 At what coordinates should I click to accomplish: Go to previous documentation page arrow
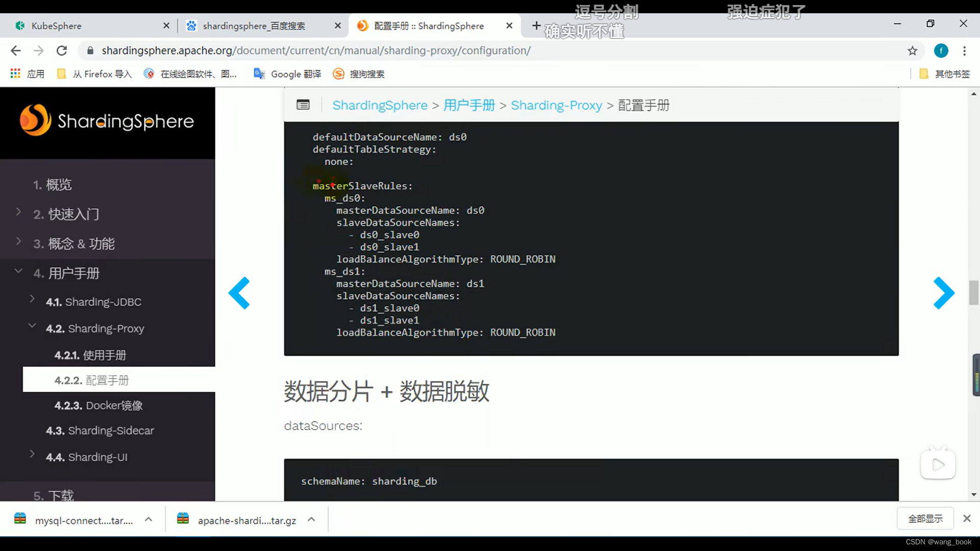click(x=239, y=293)
